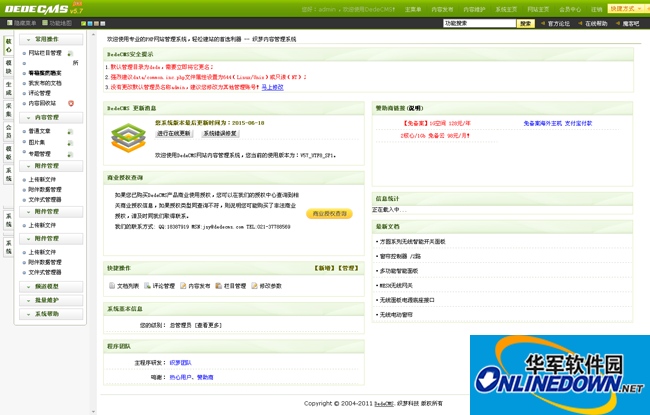The image size is (650, 415).
Task: Open the 在线帮助 link
Action: pyautogui.click(x=596, y=24)
